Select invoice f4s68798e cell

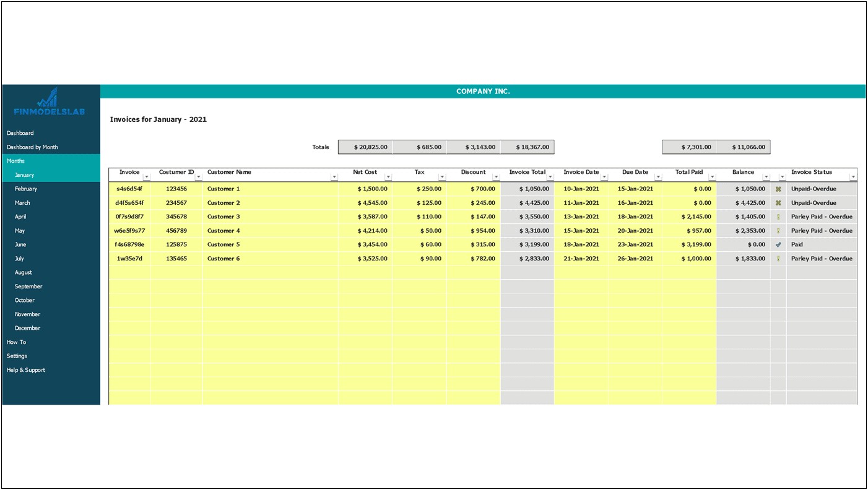click(x=129, y=244)
